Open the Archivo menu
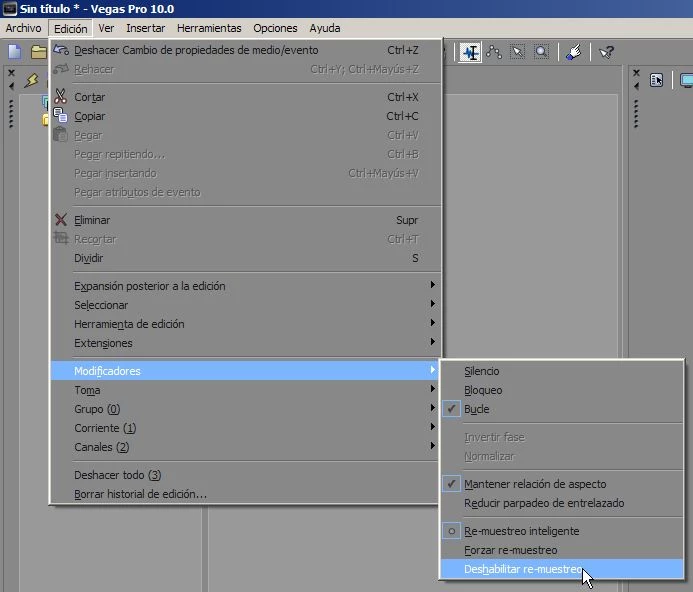The width and height of the screenshot is (693, 592). pyautogui.click(x=23, y=28)
